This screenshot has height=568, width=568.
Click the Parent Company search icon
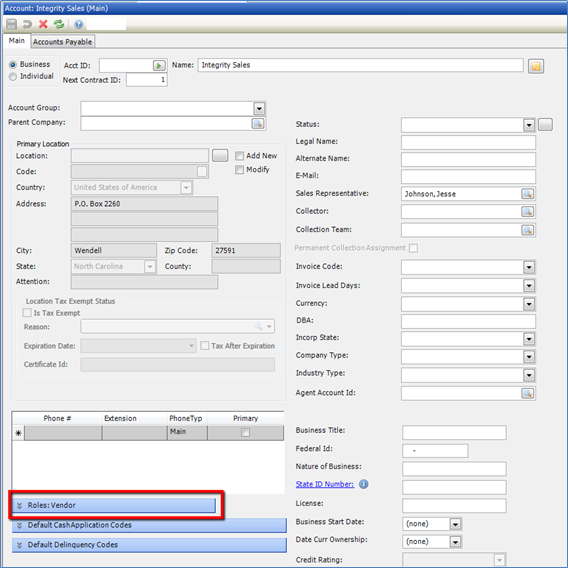point(258,123)
